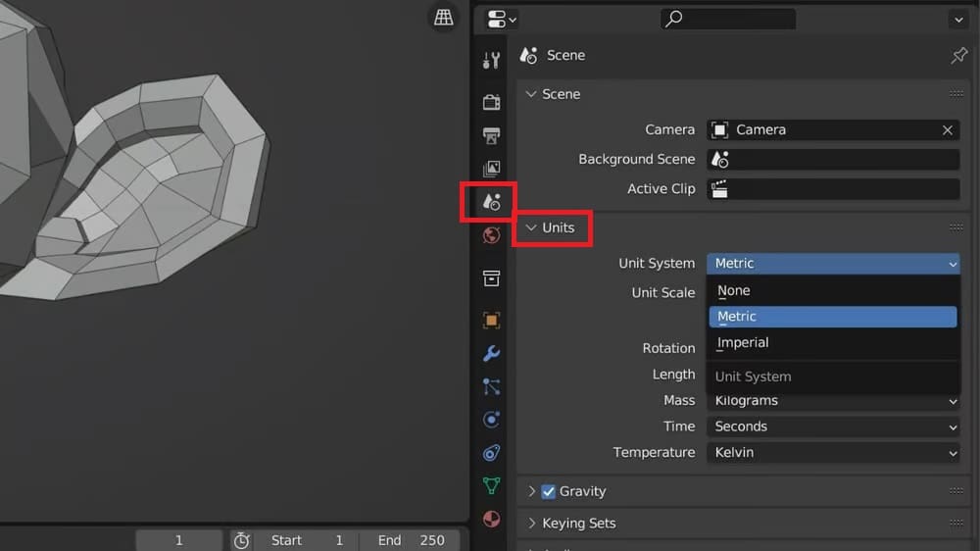Choose None in Unit System list
Viewport: 980px width, 551px height.
833,291
